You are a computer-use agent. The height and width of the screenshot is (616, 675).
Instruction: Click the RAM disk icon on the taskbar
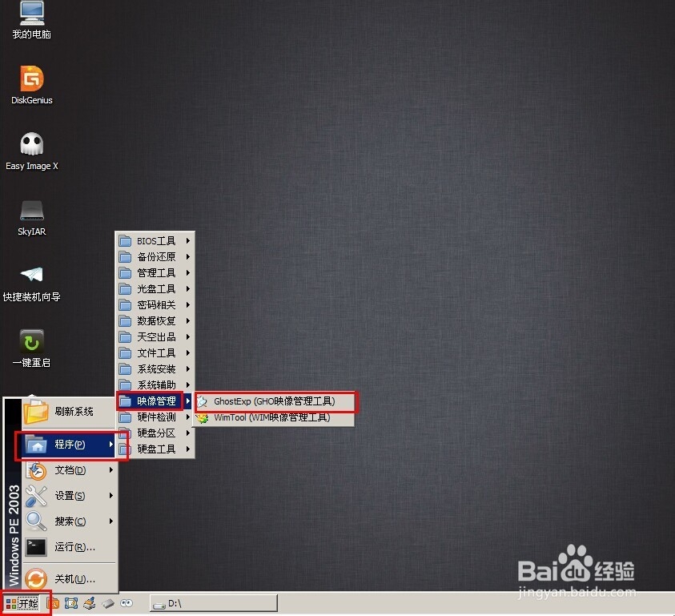[x=109, y=603]
